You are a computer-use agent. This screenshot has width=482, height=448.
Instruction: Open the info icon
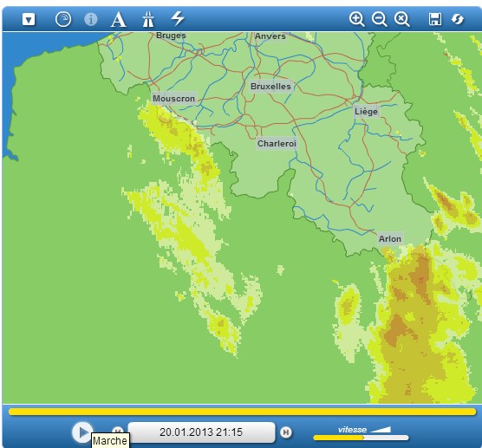pyautogui.click(x=91, y=19)
